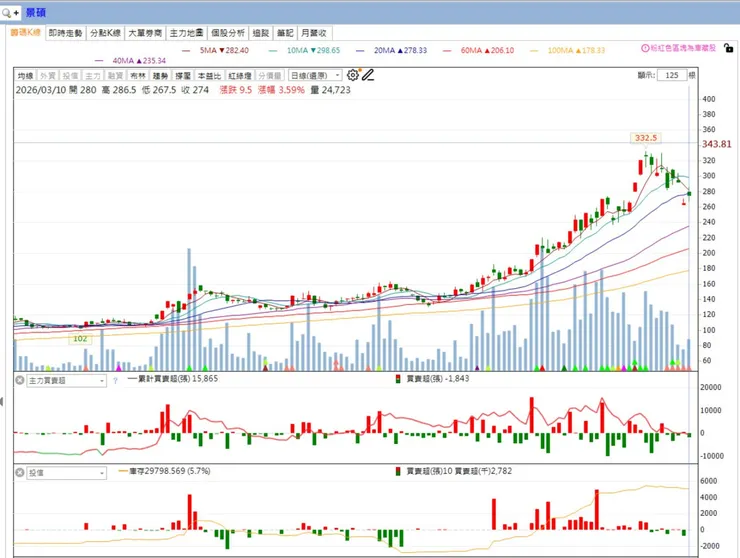Toggle the 投信 overlay in chart toolbar

pyautogui.click(x=70, y=76)
